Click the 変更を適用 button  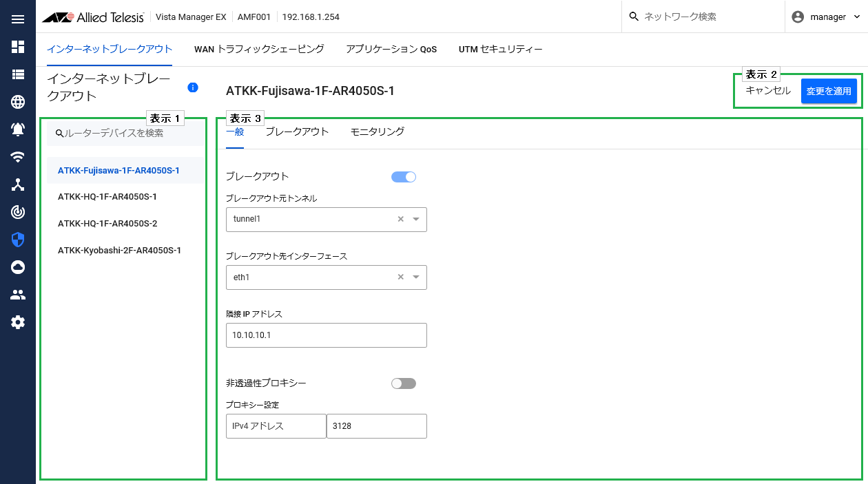click(829, 91)
